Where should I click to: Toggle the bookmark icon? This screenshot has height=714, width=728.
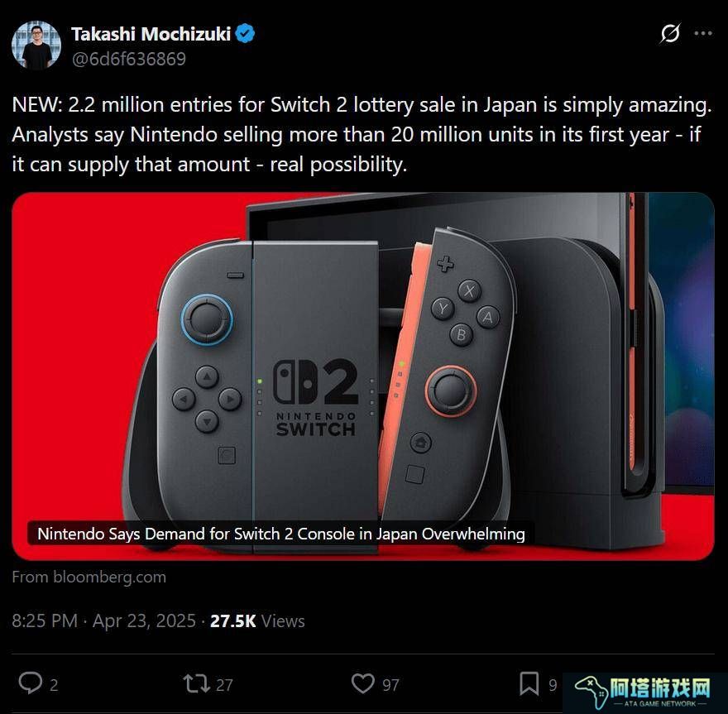pyautogui.click(x=529, y=683)
